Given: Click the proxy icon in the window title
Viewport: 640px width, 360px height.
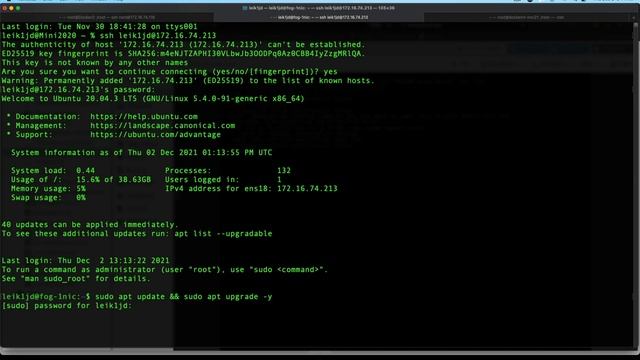Looking at the screenshot, I should [x=245, y=8].
